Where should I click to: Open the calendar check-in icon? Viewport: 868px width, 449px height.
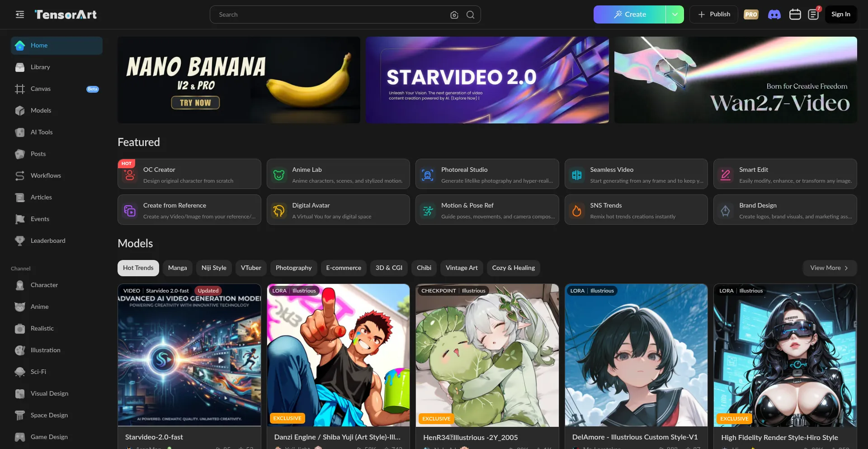pyautogui.click(x=795, y=14)
